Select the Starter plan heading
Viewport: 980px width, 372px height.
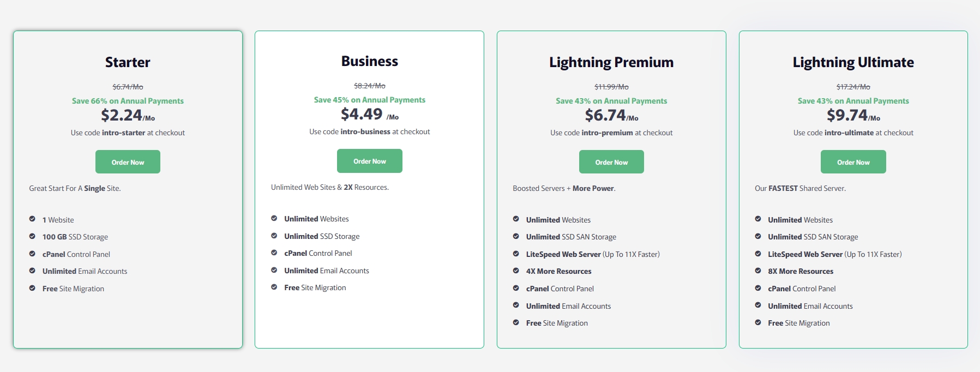point(128,62)
